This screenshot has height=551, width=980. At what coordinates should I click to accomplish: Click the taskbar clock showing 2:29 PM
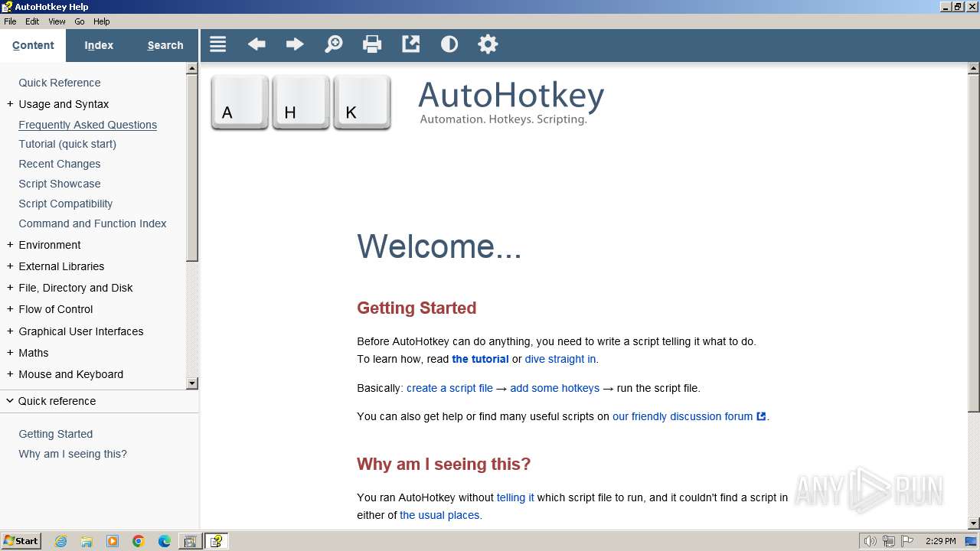(940, 541)
